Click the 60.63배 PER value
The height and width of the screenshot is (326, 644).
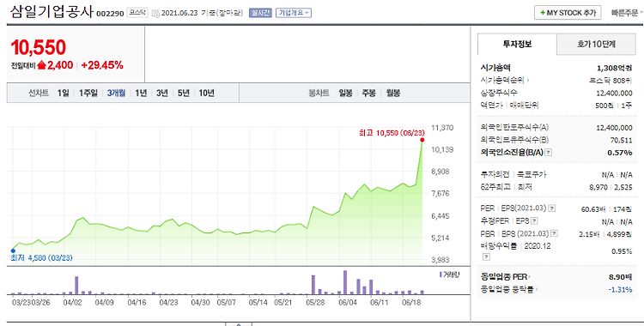point(593,209)
